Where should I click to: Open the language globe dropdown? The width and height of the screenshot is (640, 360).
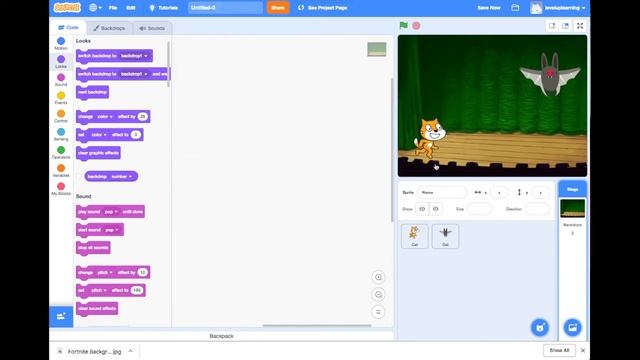(95, 7)
